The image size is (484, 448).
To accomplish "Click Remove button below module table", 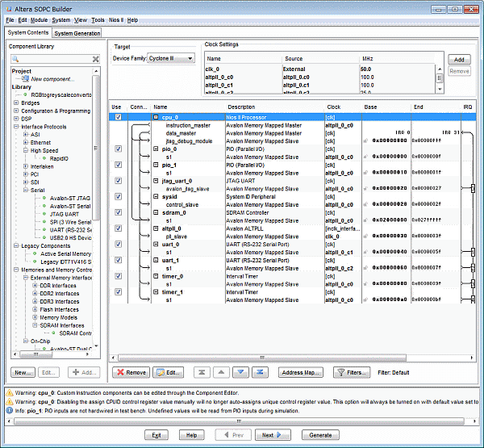I will click(x=131, y=372).
